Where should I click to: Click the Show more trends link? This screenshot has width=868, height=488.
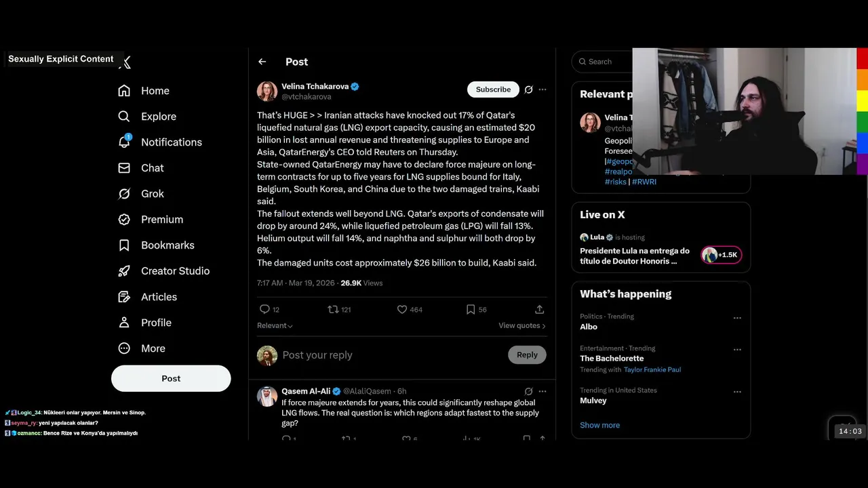click(599, 425)
